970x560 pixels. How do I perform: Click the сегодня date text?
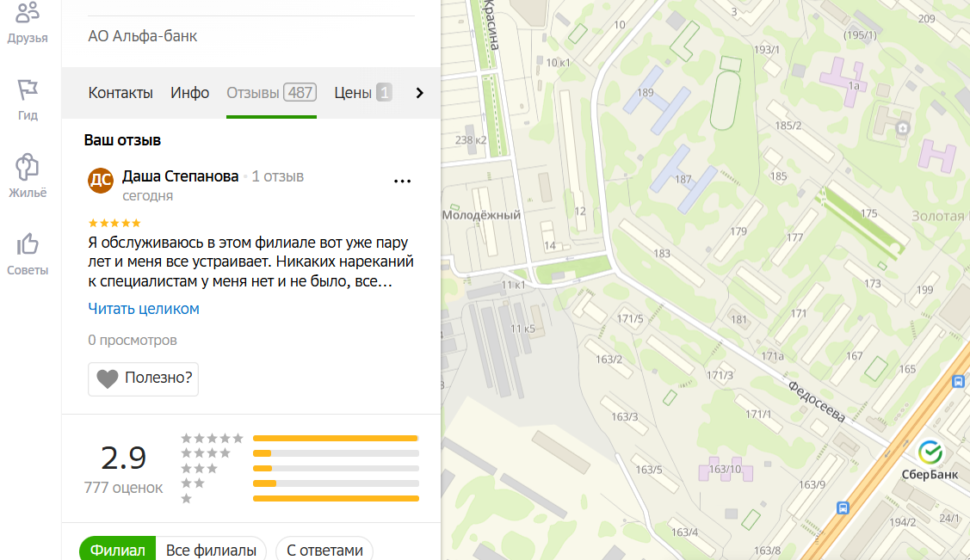pos(148,196)
